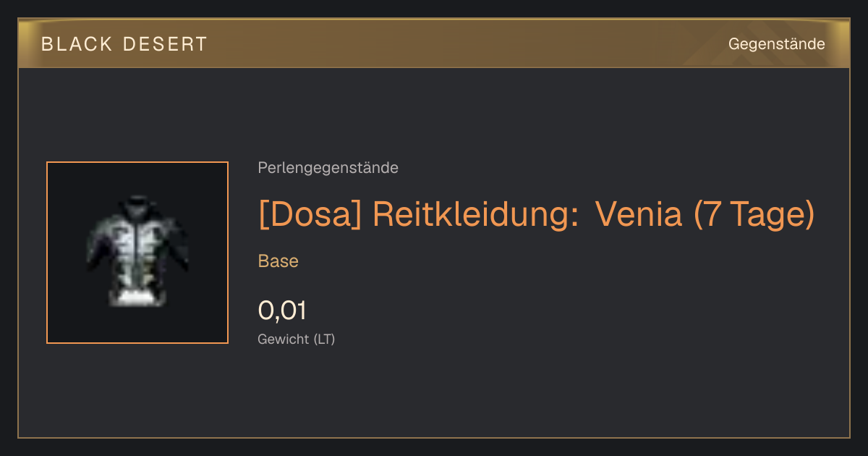Select the Perlengegenstände category label
The height and width of the screenshot is (456, 868).
[x=328, y=168]
